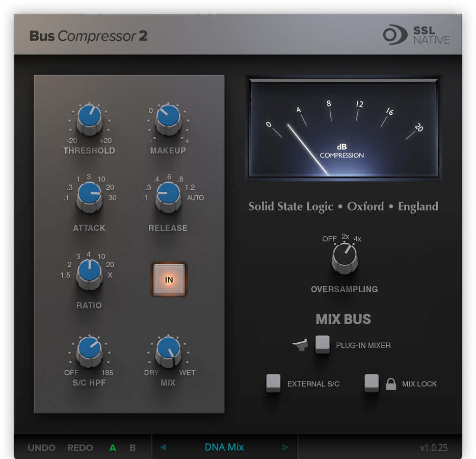476x459 pixels.
Task: Click the padlock icon beside Mix Lock
Action: pos(391,384)
